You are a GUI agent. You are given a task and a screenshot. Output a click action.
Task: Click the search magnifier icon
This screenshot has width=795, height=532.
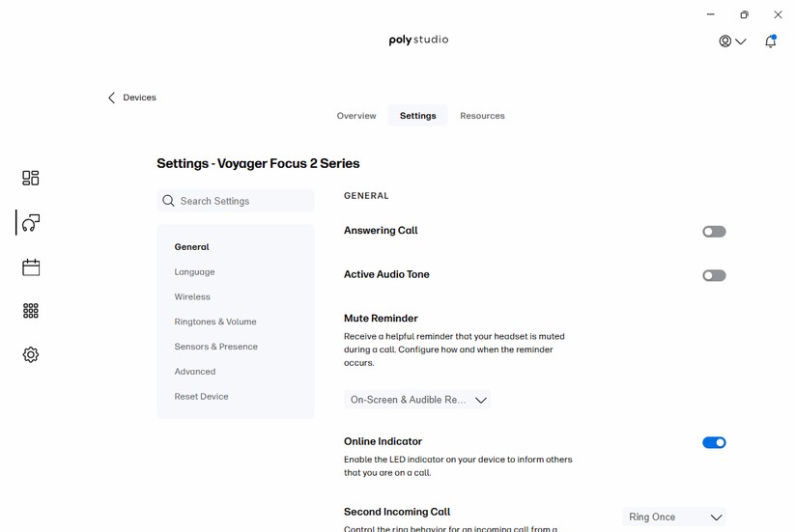168,201
